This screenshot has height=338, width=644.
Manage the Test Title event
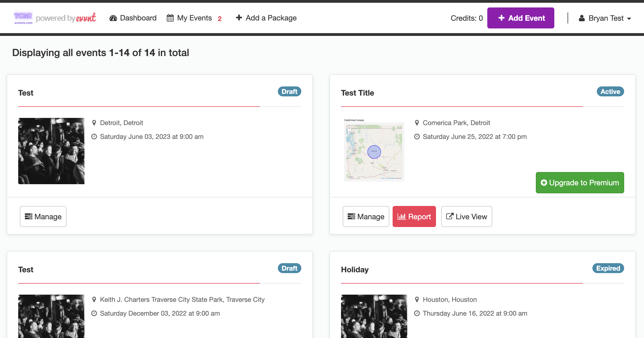click(366, 216)
